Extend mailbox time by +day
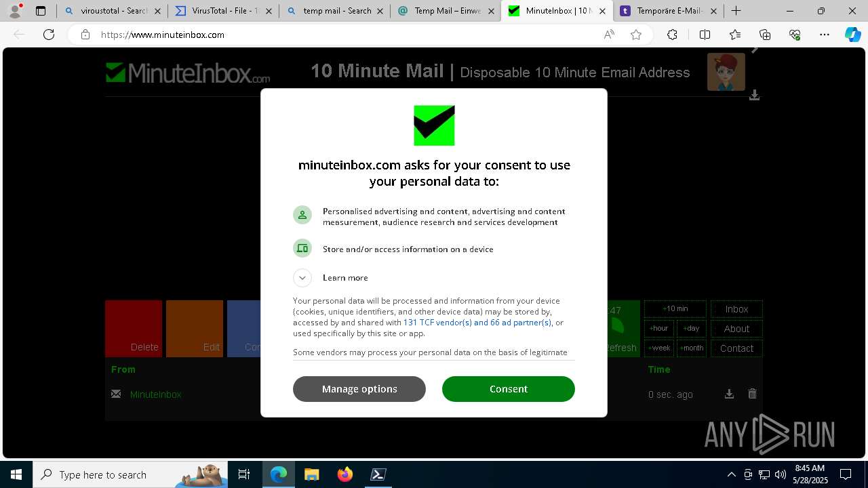The width and height of the screenshot is (868, 488). 691,329
